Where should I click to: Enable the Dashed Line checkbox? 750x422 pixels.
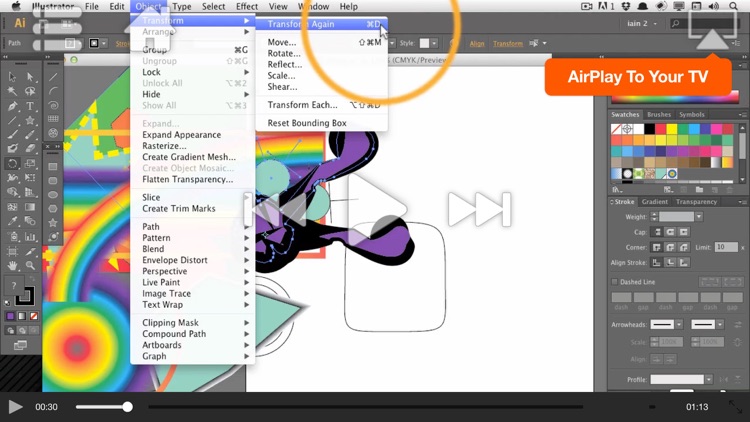[x=615, y=282]
